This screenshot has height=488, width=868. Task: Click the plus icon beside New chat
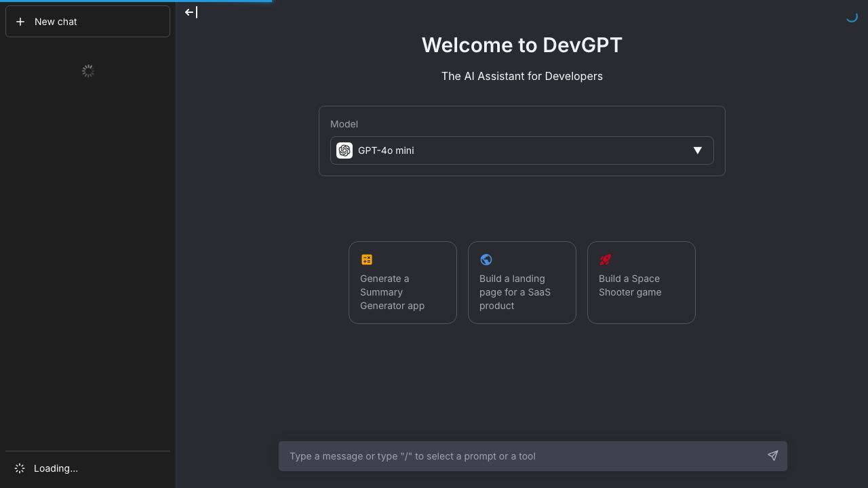click(20, 22)
